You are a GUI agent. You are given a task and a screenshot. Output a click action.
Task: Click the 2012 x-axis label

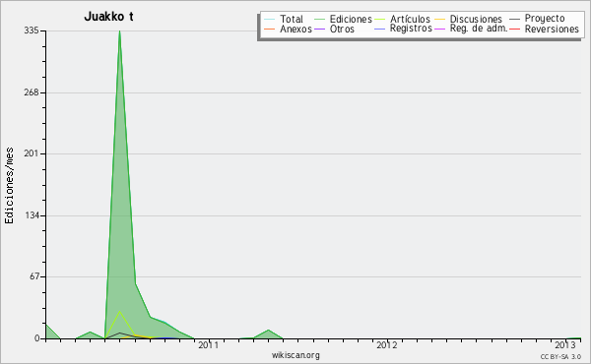[x=387, y=345]
